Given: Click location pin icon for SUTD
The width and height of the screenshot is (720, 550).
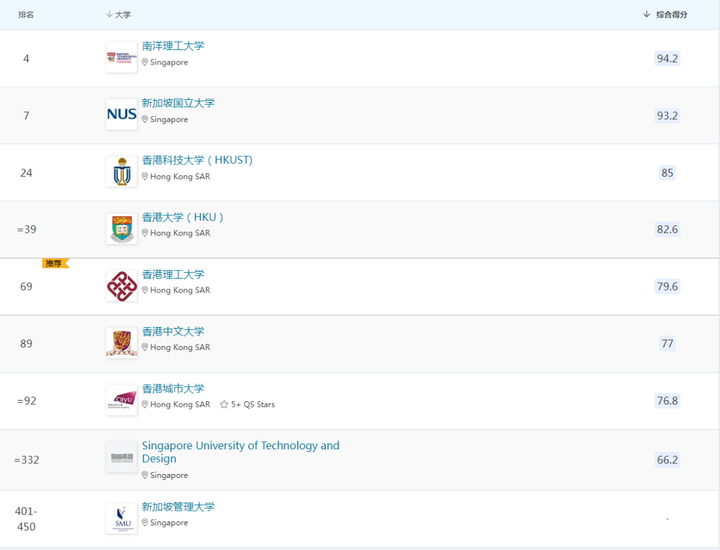Looking at the screenshot, I should (x=145, y=475).
